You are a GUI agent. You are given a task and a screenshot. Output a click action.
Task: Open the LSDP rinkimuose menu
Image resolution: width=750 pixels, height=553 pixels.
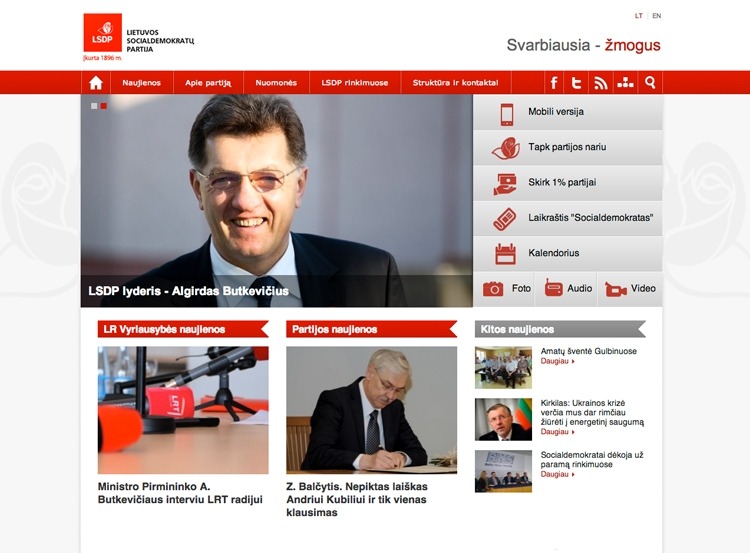355,83
